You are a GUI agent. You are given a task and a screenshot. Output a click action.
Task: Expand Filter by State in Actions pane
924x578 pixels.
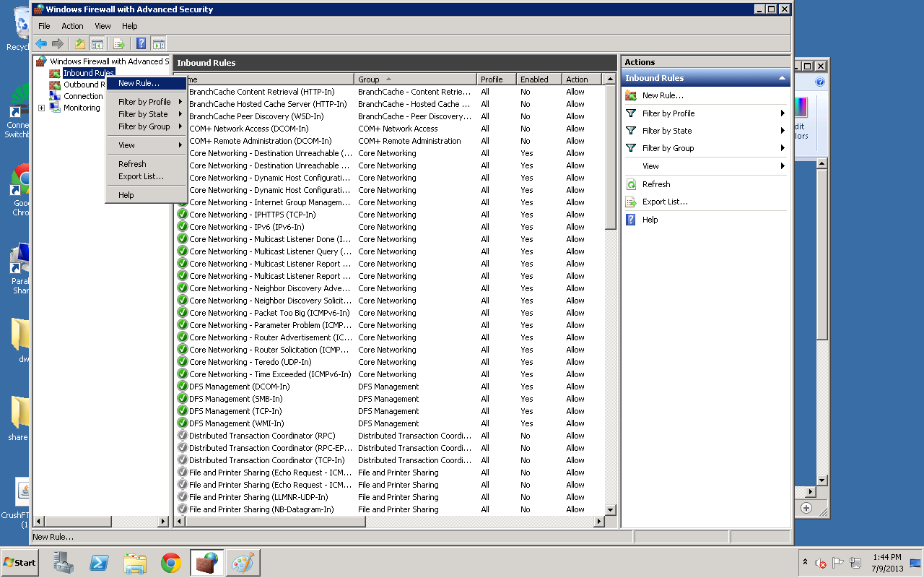[x=783, y=131]
